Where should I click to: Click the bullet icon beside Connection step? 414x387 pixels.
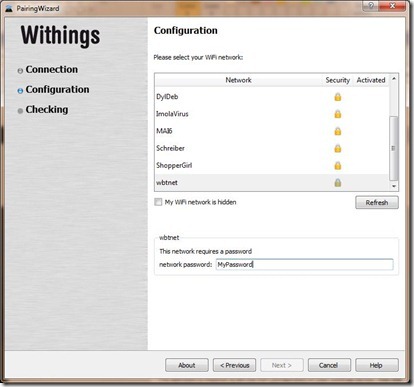tap(20, 71)
